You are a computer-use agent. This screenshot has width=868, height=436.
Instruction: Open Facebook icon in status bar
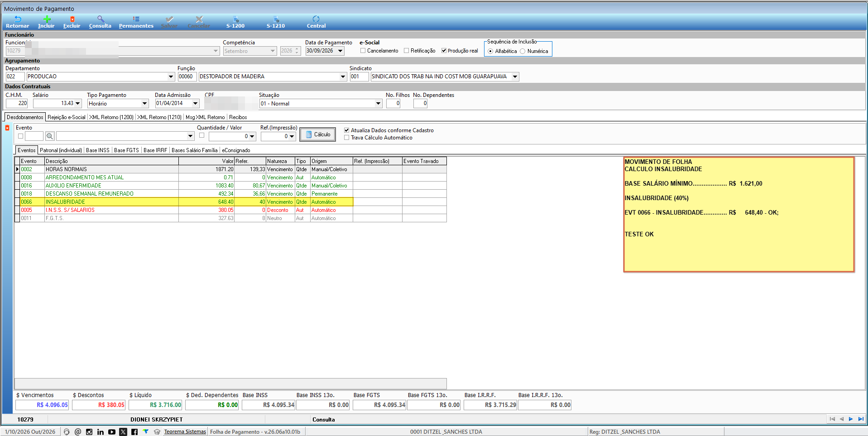pyautogui.click(x=134, y=432)
